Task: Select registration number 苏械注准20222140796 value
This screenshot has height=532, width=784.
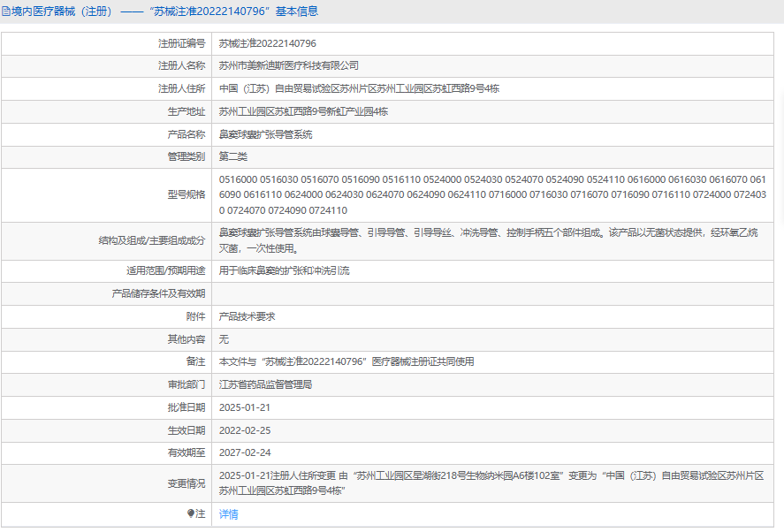Action: pos(267,43)
